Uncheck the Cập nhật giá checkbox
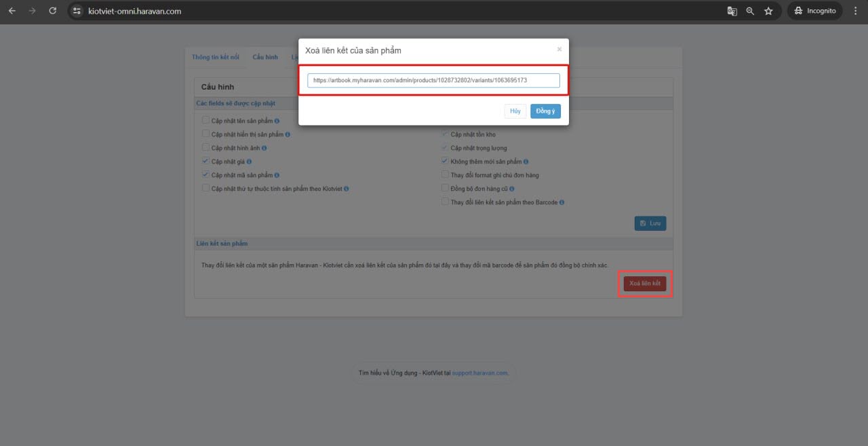The height and width of the screenshot is (446, 868). (x=205, y=161)
